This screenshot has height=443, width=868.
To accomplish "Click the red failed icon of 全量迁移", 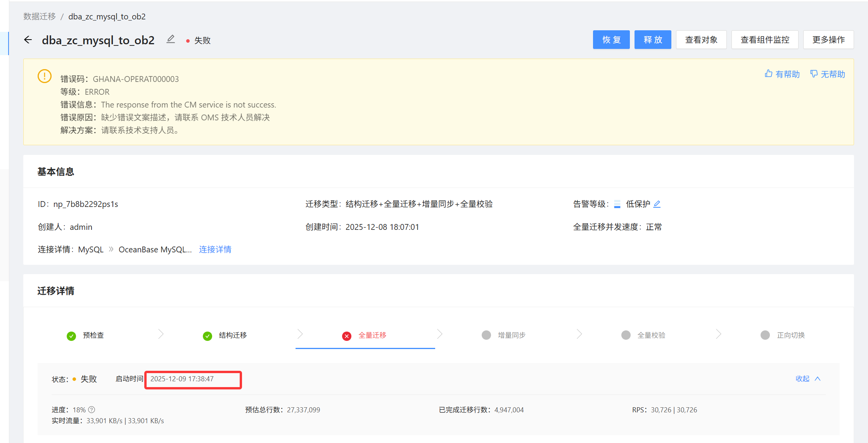I will pyautogui.click(x=346, y=336).
